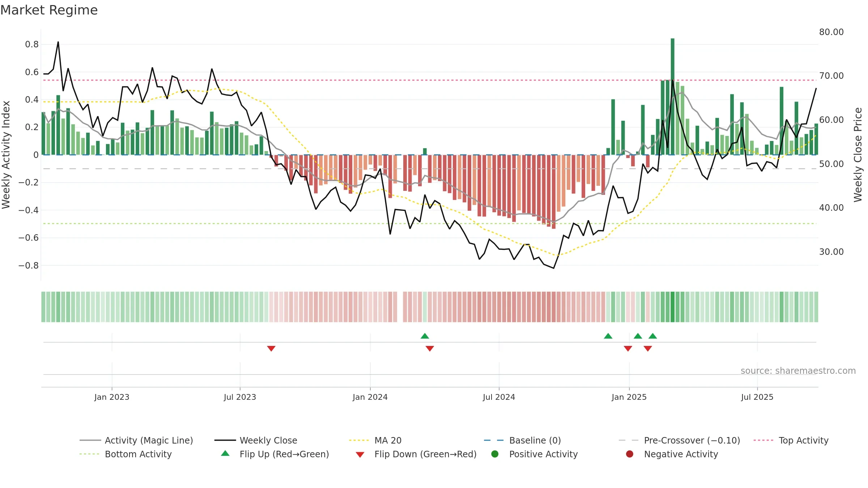
Task: Click the white gap in the regime color strip
Action: tap(400, 307)
